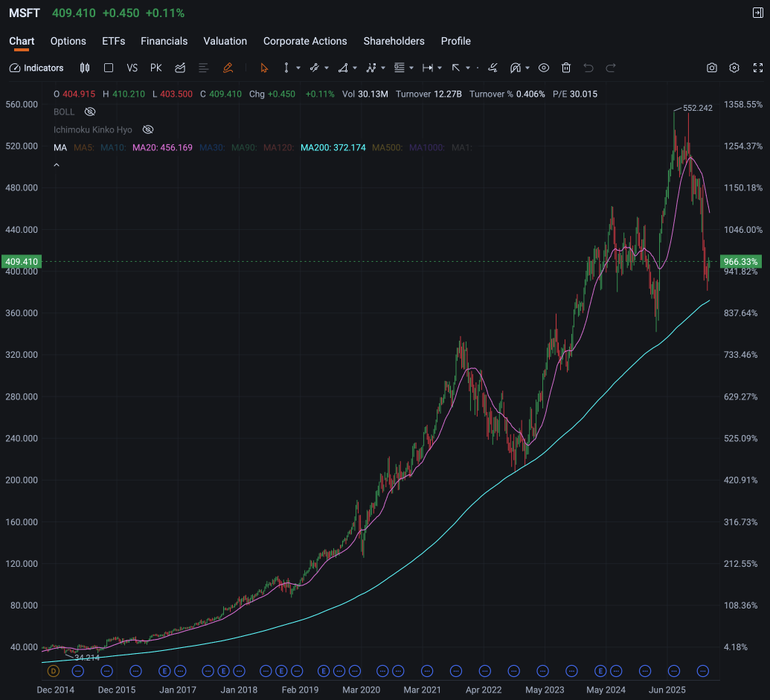Viewport: 770px width, 700px height.
Task: Expand the vertical line tool dropdown arrow
Action: (x=298, y=68)
